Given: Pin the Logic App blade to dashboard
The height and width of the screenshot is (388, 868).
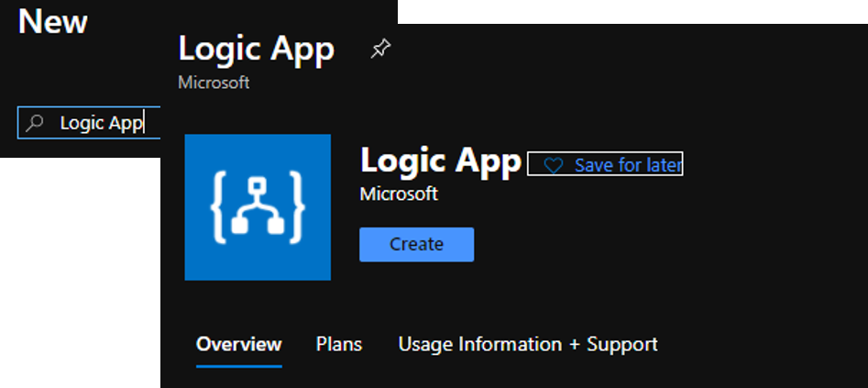Looking at the screenshot, I should point(380,50).
